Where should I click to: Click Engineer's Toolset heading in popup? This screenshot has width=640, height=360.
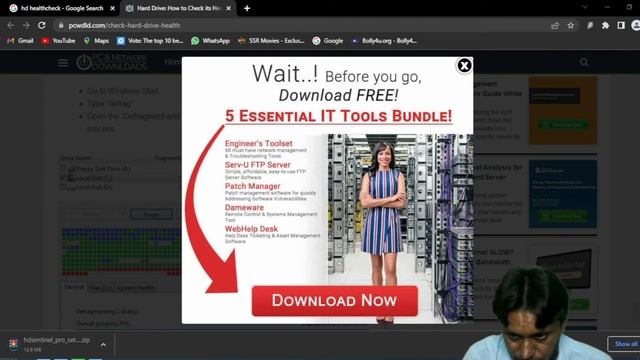259,144
